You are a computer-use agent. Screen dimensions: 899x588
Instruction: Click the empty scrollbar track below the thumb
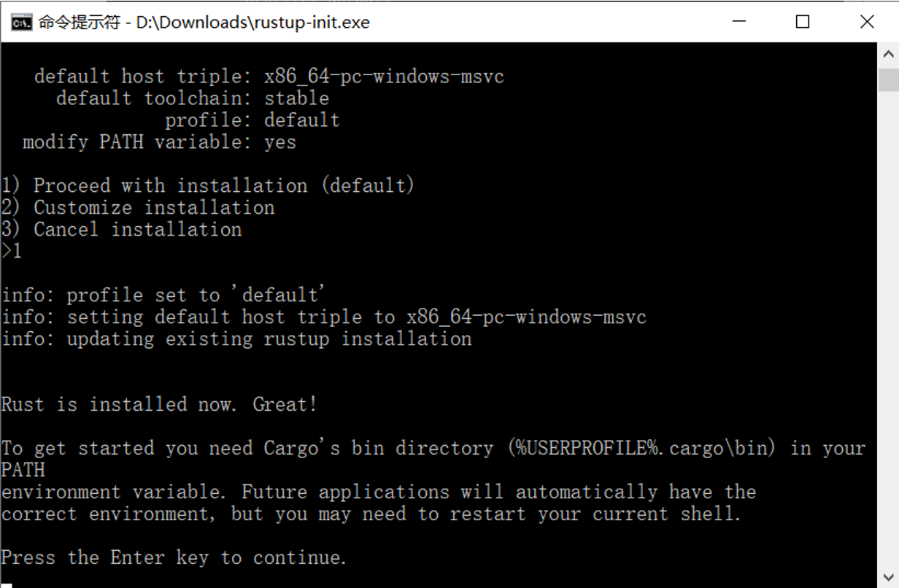click(x=888, y=328)
